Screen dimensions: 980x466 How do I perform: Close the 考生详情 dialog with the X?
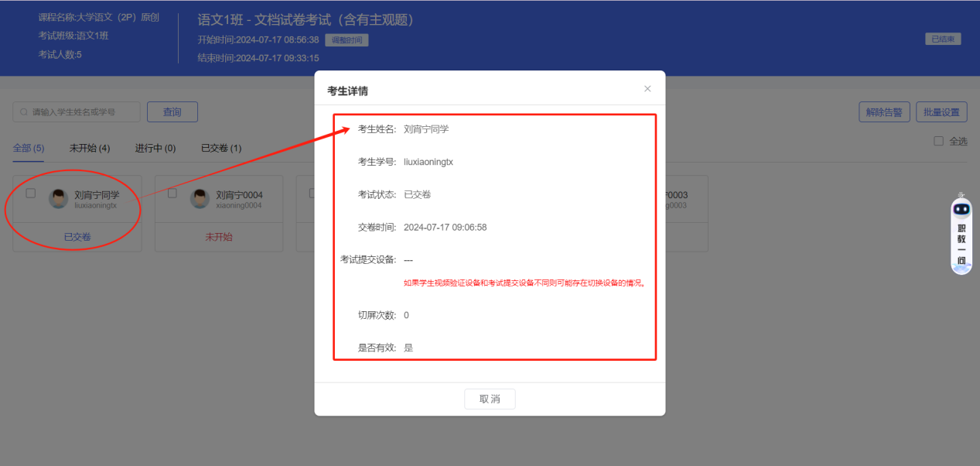tap(647, 88)
